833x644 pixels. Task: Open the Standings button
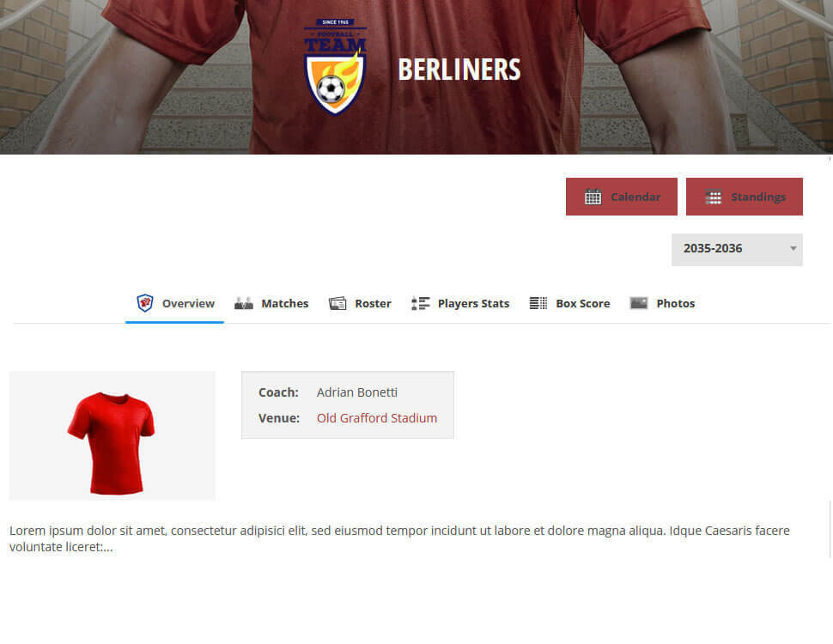[x=745, y=197]
